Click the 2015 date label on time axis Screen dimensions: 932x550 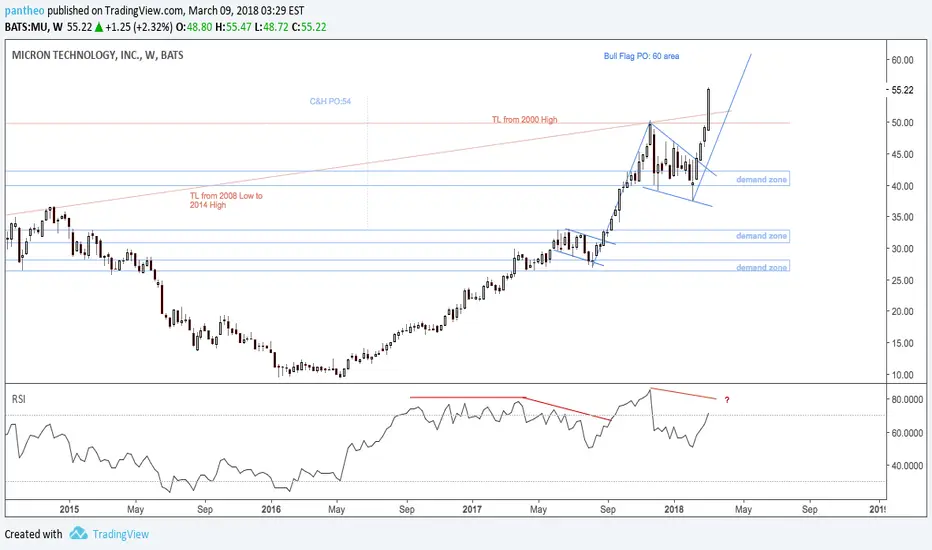(x=69, y=509)
